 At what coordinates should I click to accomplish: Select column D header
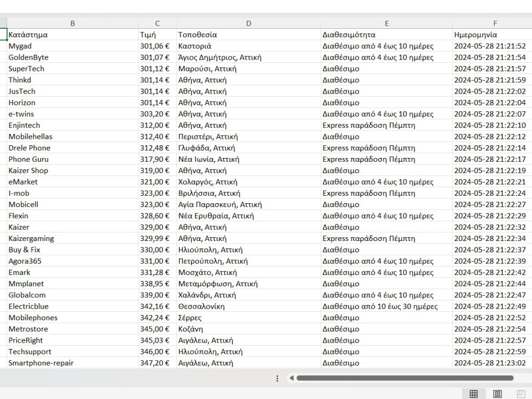(x=248, y=23)
